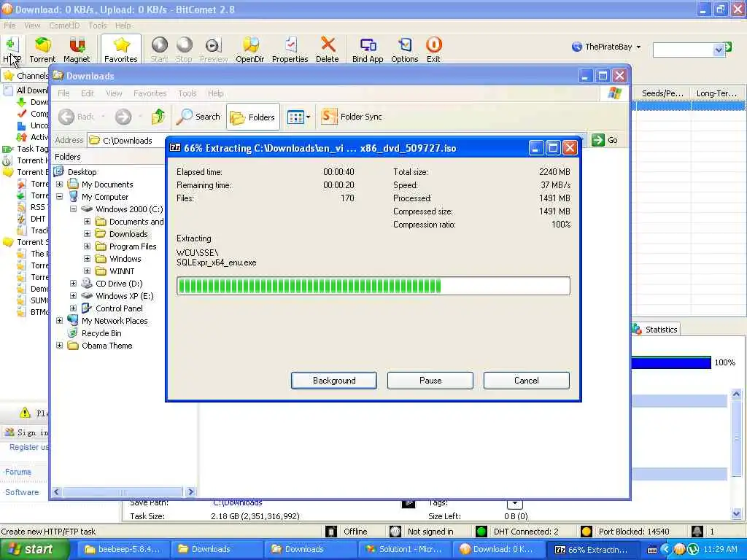Collapse the Windows 2000 (C:) node
This screenshot has height=560, width=747.
click(x=74, y=209)
